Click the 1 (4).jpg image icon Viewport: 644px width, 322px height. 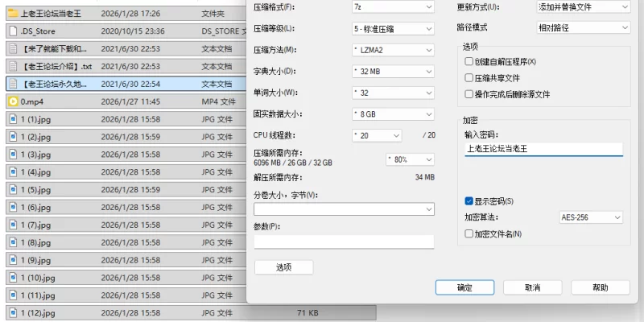(13, 172)
